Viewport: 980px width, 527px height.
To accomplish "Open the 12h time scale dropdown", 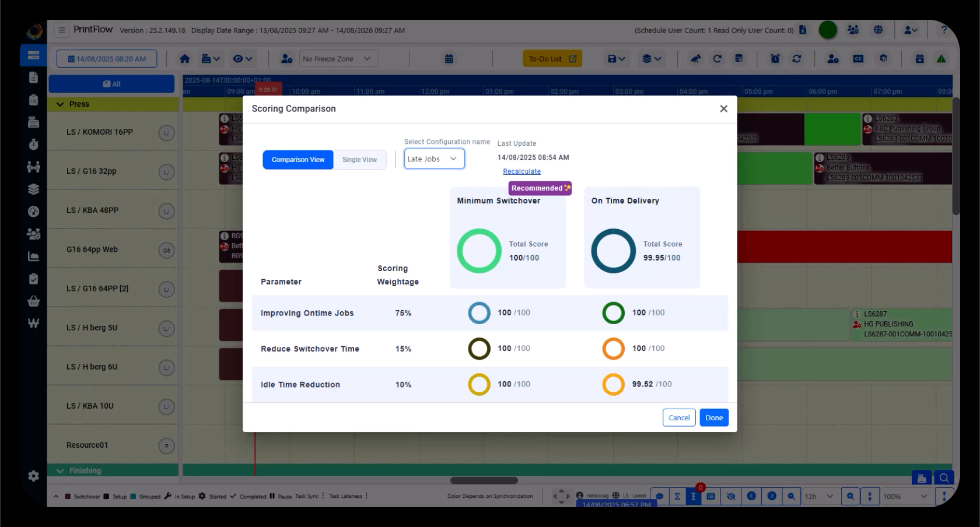I will point(818,496).
